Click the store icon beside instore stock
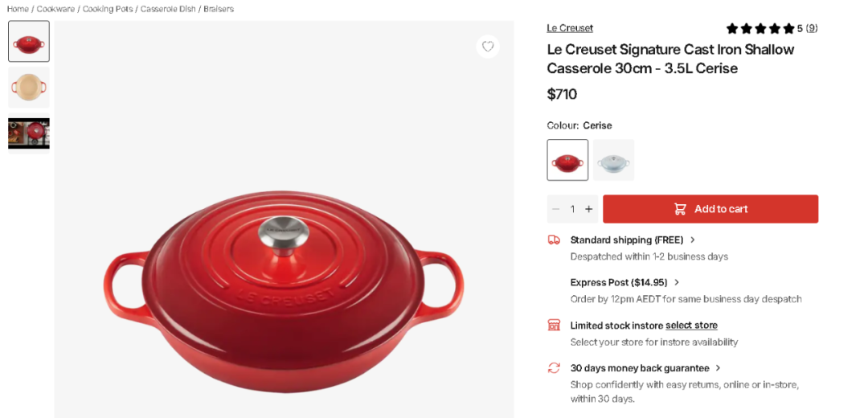Image resolution: width=868 pixels, height=418 pixels. click(x=554, y=325)
